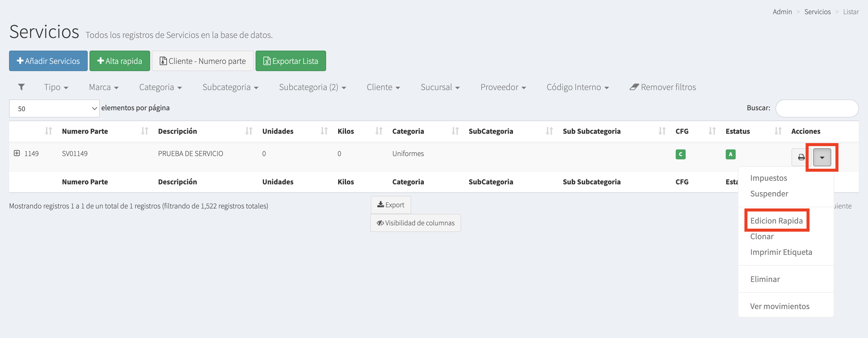Select Edicion Rapida from menu
This screenshot has height=338, width=868.
pos(776,221)
